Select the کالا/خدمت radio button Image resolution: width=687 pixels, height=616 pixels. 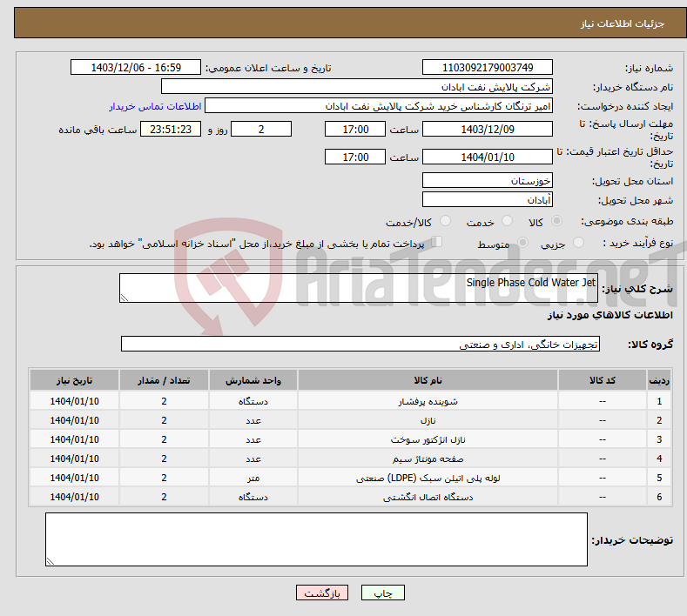point(445,221)
